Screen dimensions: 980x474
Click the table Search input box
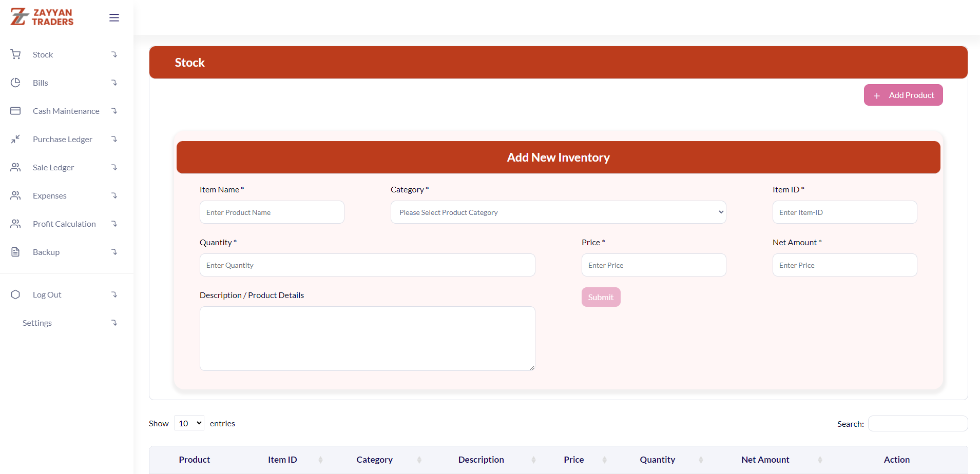coord(917,424)
